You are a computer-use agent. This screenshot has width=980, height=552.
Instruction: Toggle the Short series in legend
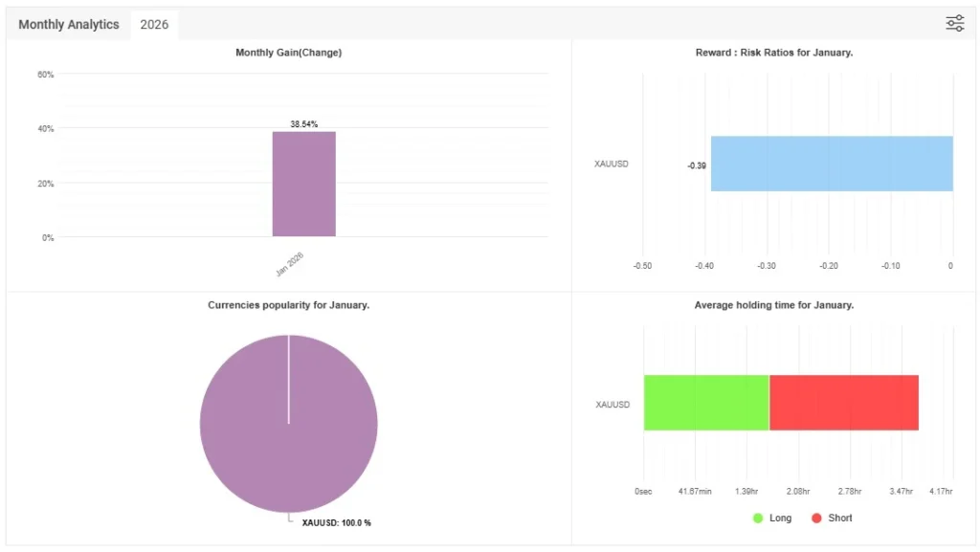click(x=831, y=518)
